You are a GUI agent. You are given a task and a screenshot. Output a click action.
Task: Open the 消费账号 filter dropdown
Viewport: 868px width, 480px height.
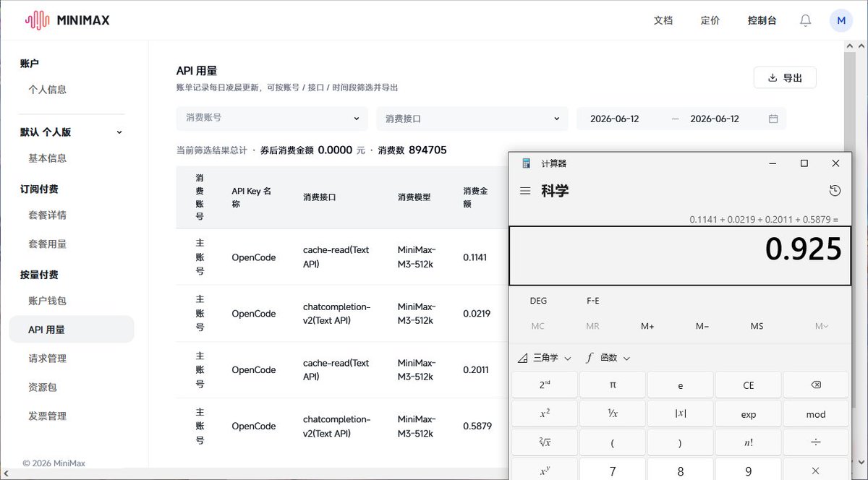coord(273,119)
